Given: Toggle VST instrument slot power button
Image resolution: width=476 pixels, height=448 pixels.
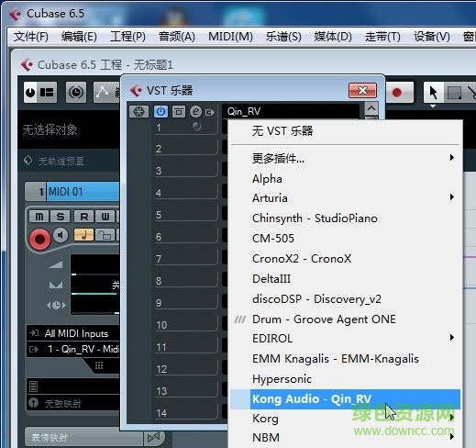Looking at the screenshot, I should tap(161, 112).
